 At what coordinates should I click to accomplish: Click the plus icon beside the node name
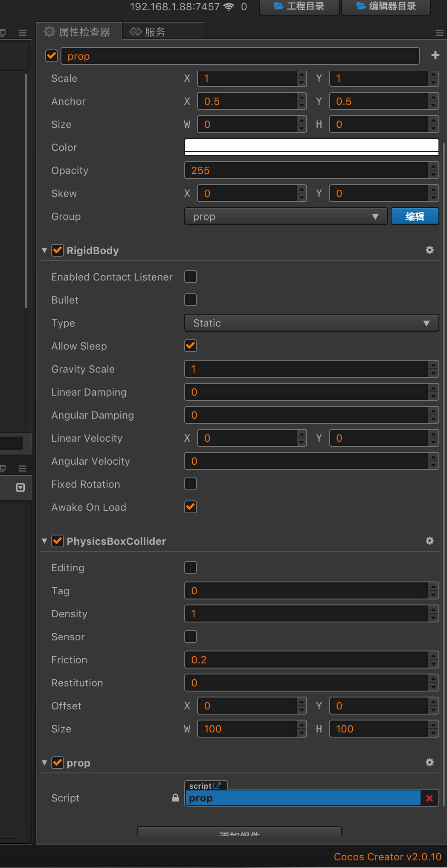[435, 55]
